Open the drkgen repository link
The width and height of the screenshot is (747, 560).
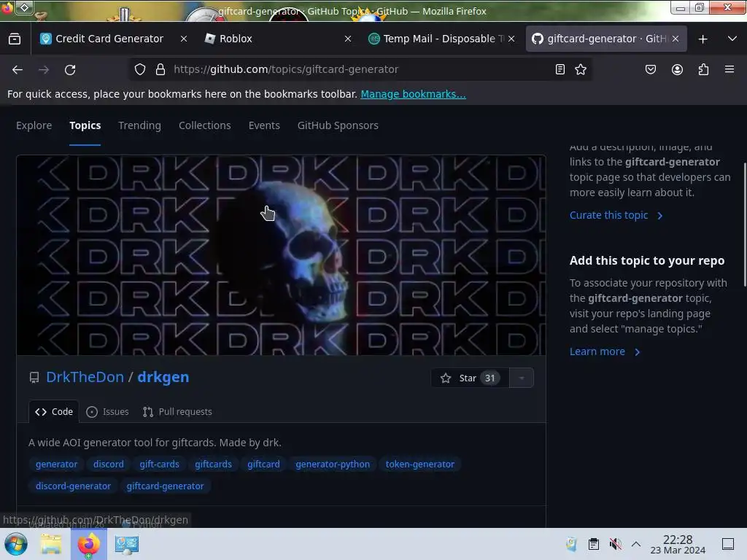coord(163,377)
